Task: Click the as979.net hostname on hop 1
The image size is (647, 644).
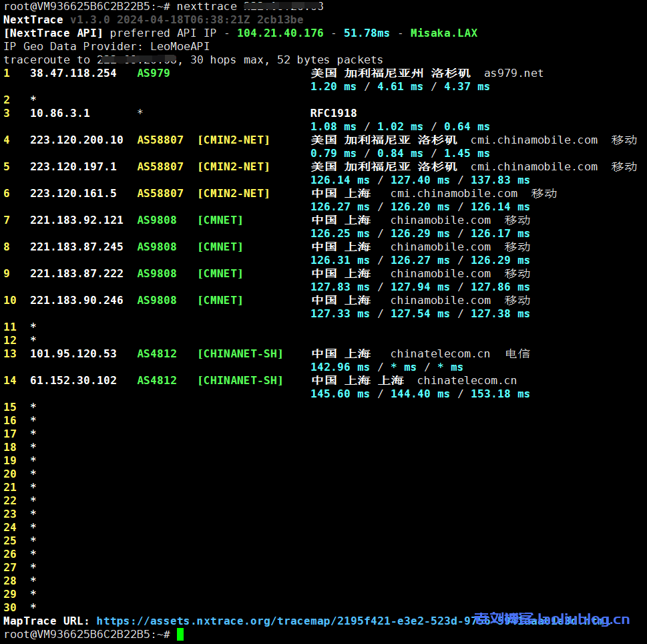Action: click(x=513, y=73)
